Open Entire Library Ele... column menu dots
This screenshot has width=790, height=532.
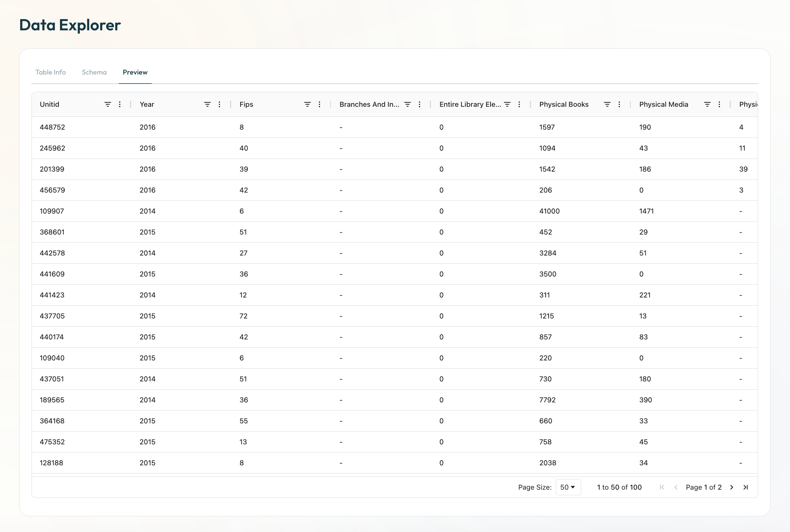519,105
